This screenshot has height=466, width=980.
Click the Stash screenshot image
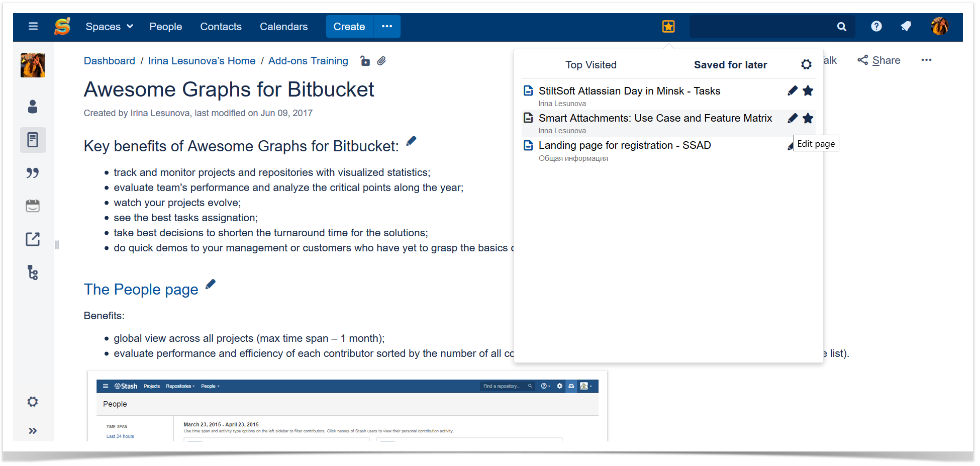pyautogui.click(x=347, y=407)
